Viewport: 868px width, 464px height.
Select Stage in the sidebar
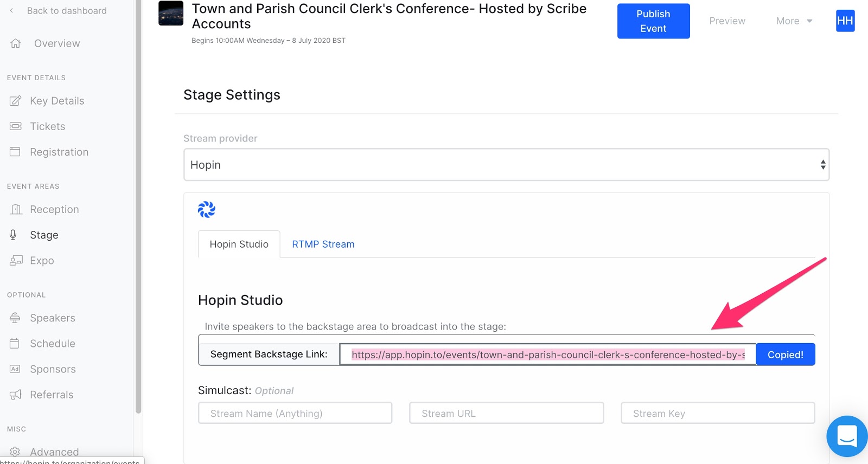click(44, 235)
